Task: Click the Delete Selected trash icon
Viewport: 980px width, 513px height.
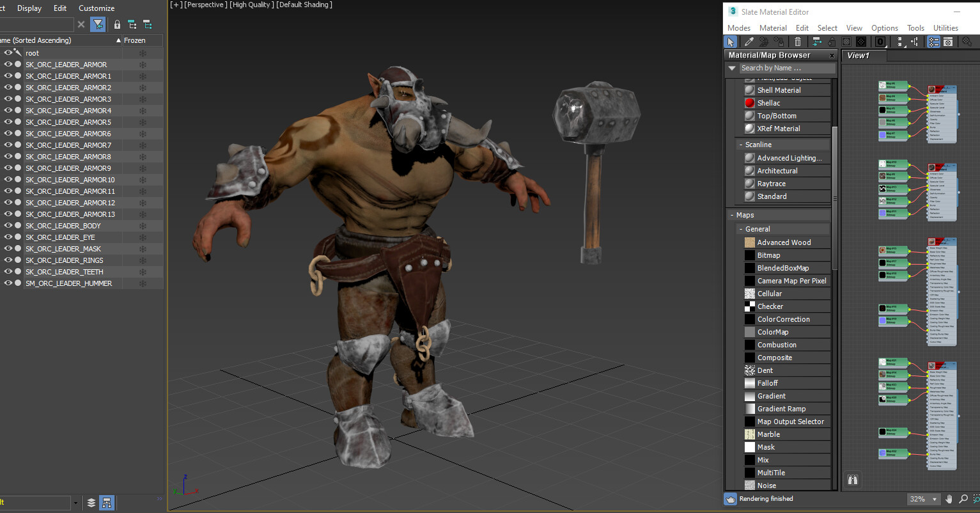Action: [798, 41]
